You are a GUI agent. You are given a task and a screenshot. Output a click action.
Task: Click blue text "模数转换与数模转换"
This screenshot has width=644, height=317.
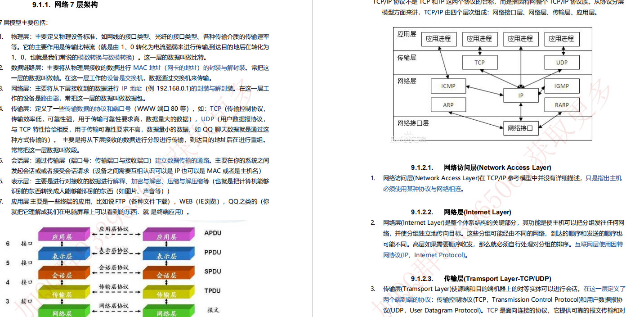point(106,57)
